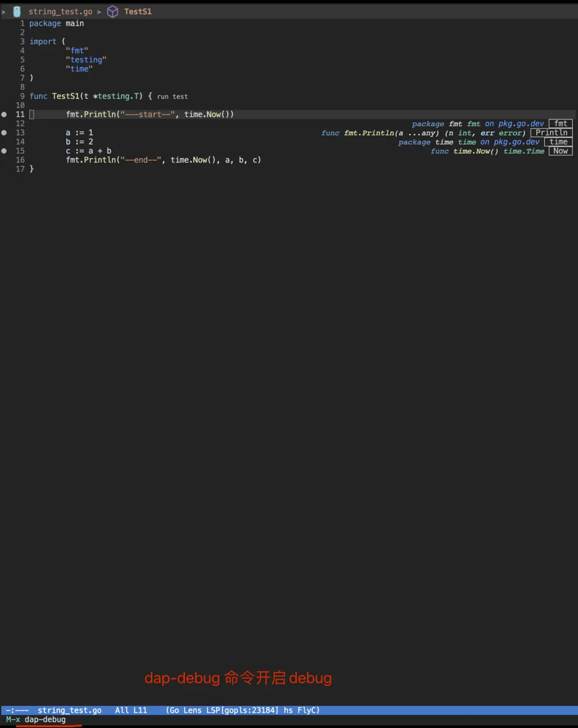Click the file icon in the breadcrumb
The image size is (578, 728).
[17, 12]
